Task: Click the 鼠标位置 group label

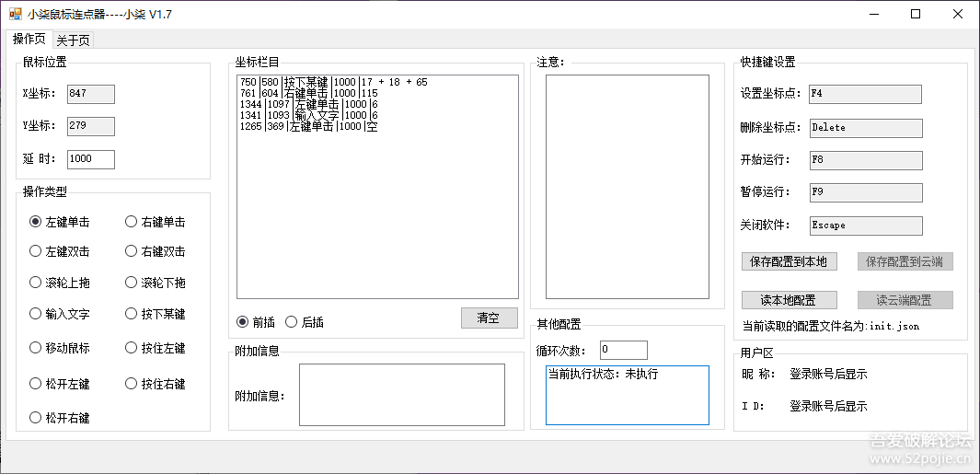Action: (x=44, y=62)
